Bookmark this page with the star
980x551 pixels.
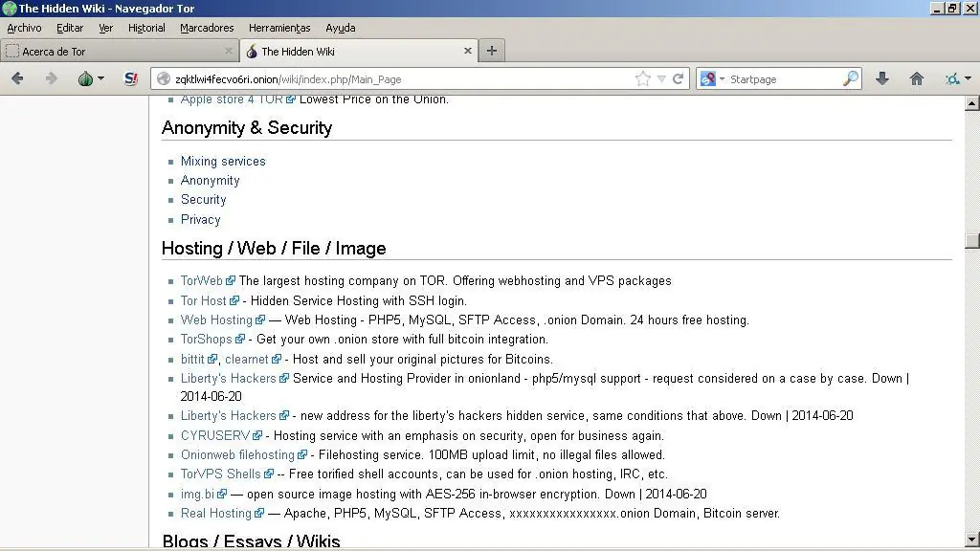642,78
